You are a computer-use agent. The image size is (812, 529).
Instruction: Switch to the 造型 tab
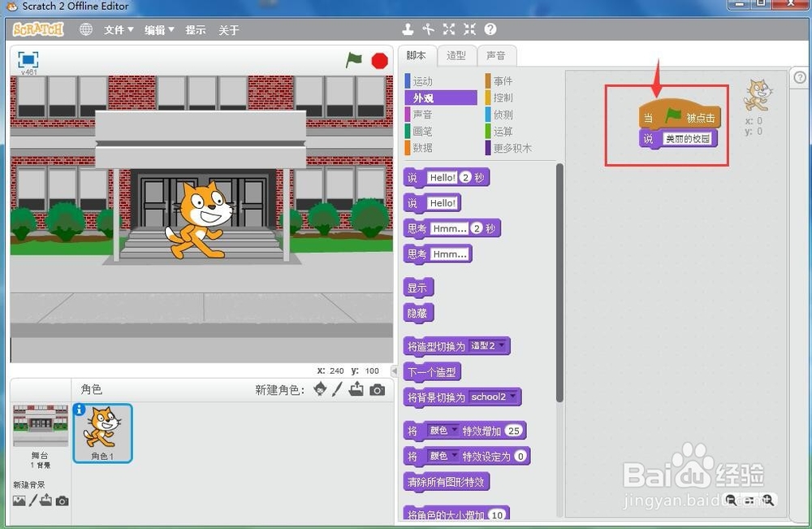pyautogui.click(x=456, y=55)
